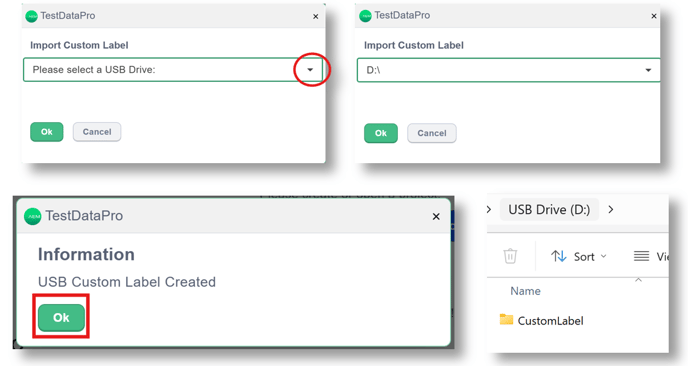This screenshot has width=688, height=366.
Task: Close the top-left TestDataPro dialog
Action: (315, 17)
